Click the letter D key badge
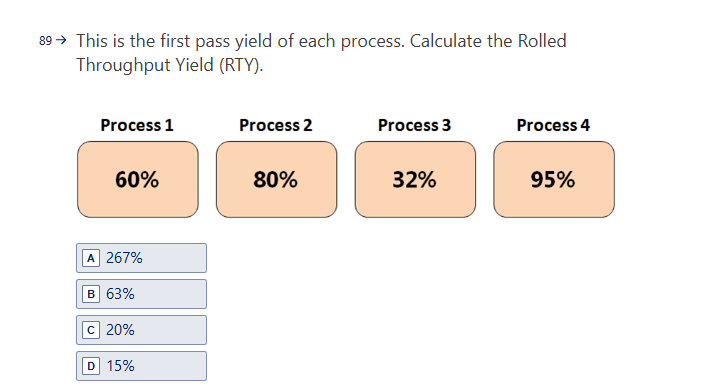720x387 pixels. pos(91,366)
